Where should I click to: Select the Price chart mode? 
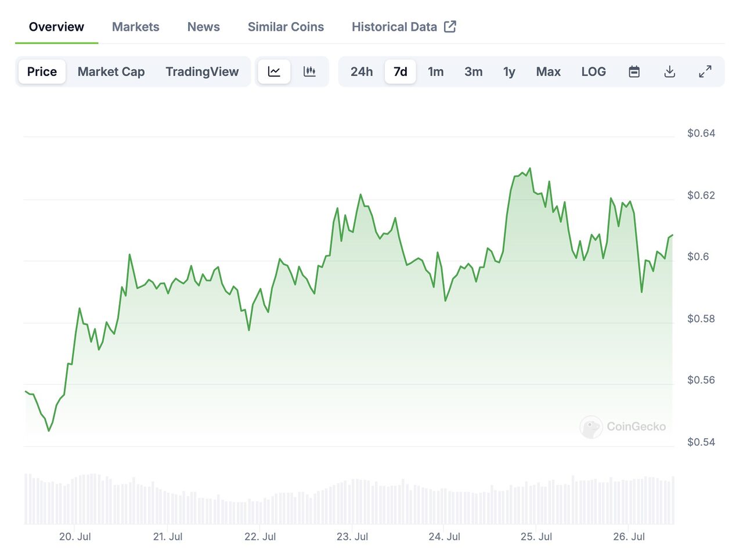[x=42, y=71]
